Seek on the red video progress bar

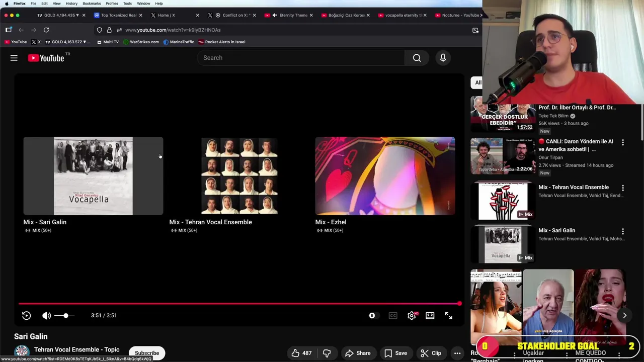click(239, 304)
